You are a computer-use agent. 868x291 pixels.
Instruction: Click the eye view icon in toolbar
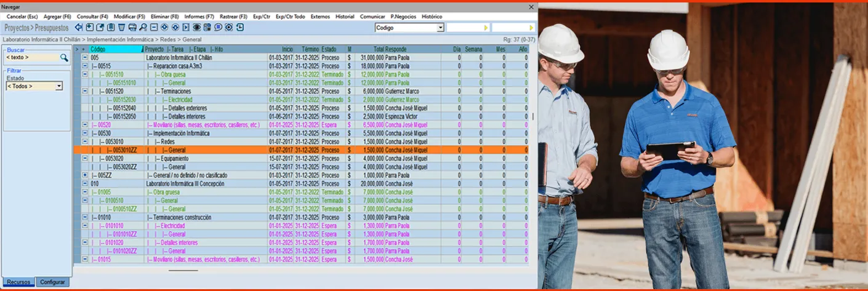pyautogui.click(x=197, y=28)
